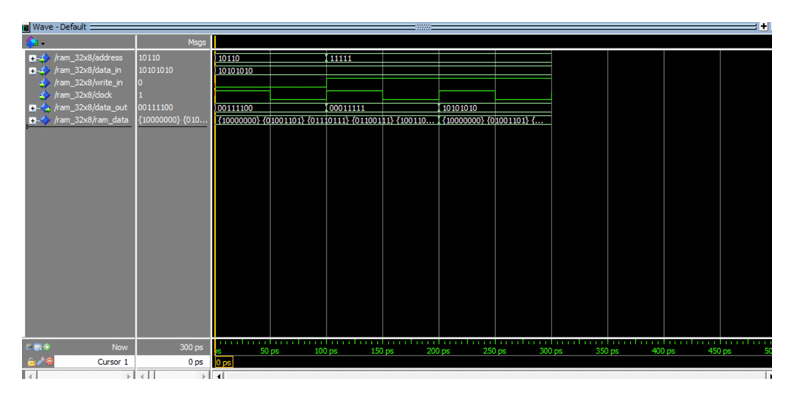Click address value 10110 in Msgs column

pyautogui.click(x=149, y=58)
